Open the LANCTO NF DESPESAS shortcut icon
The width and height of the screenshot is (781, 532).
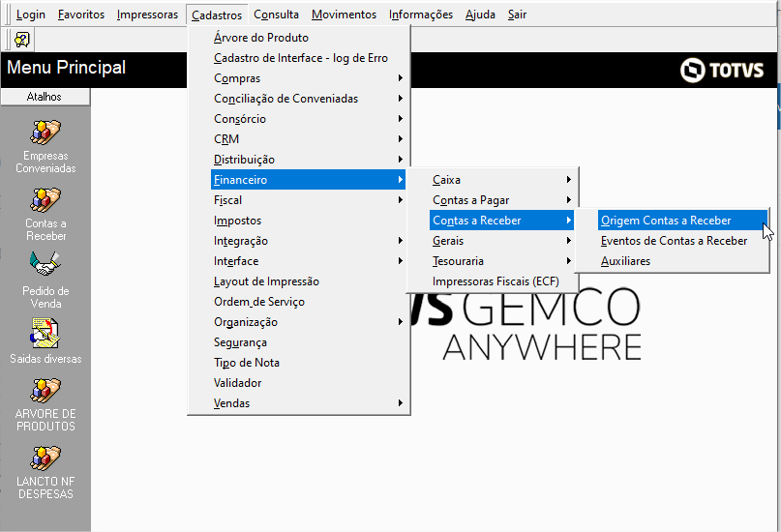[45, 458]
